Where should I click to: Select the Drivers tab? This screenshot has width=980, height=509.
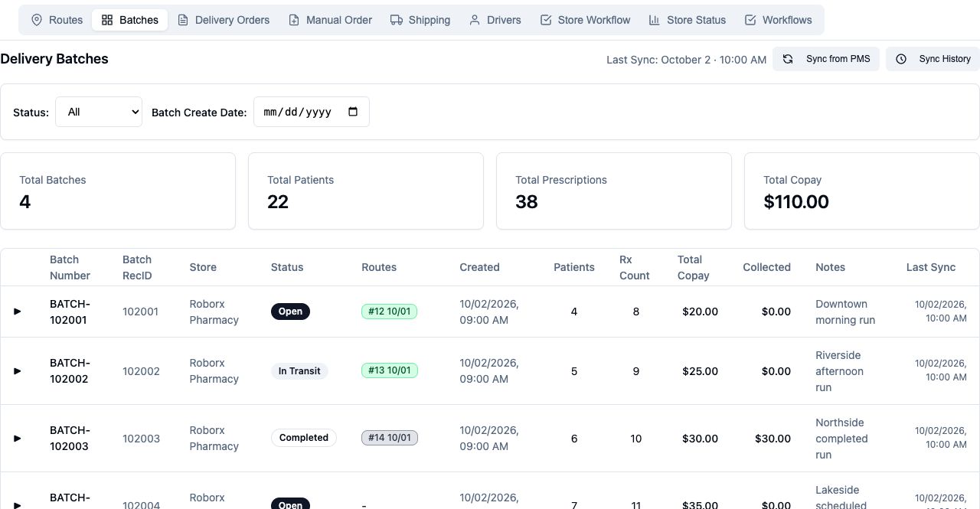(x=495, y=20)
